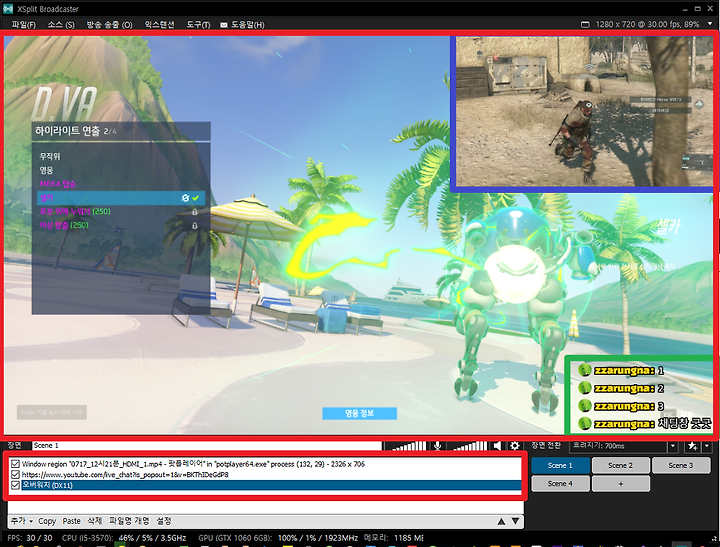Open the 소스 (S) menu
Screen dimensions: 720x547
[x=61, y=25]
